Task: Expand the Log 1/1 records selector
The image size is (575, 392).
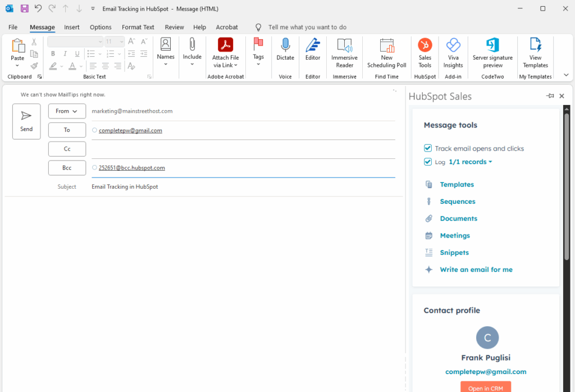Action: (x=471, y=162)
